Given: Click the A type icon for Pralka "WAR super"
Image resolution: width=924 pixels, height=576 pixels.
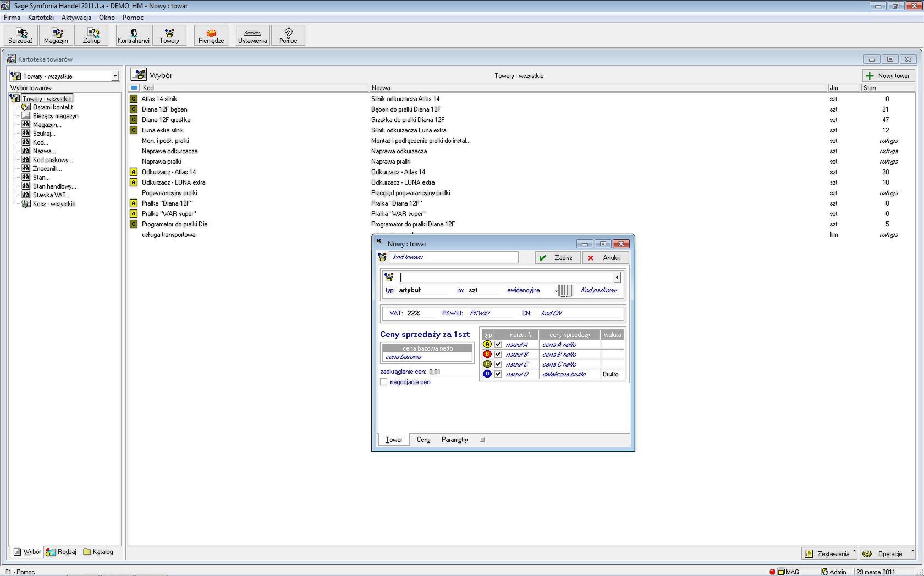Looking at the screenshot, I should pos(133,214).
